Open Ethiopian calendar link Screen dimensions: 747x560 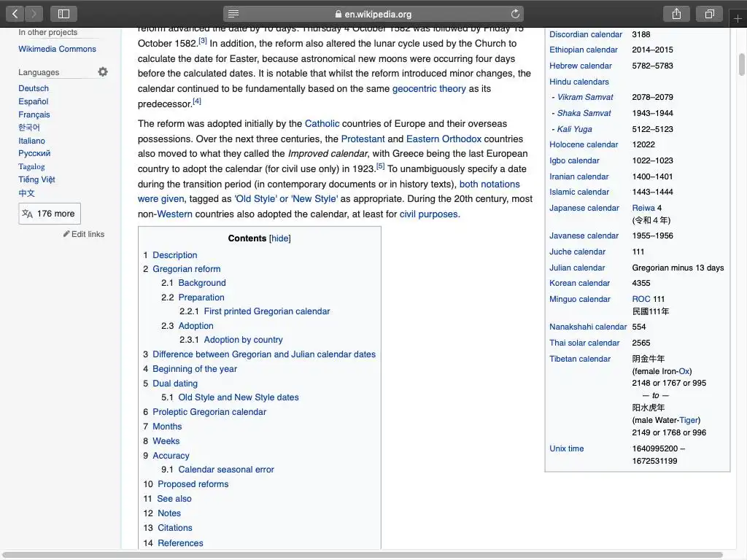coord(583,50)
